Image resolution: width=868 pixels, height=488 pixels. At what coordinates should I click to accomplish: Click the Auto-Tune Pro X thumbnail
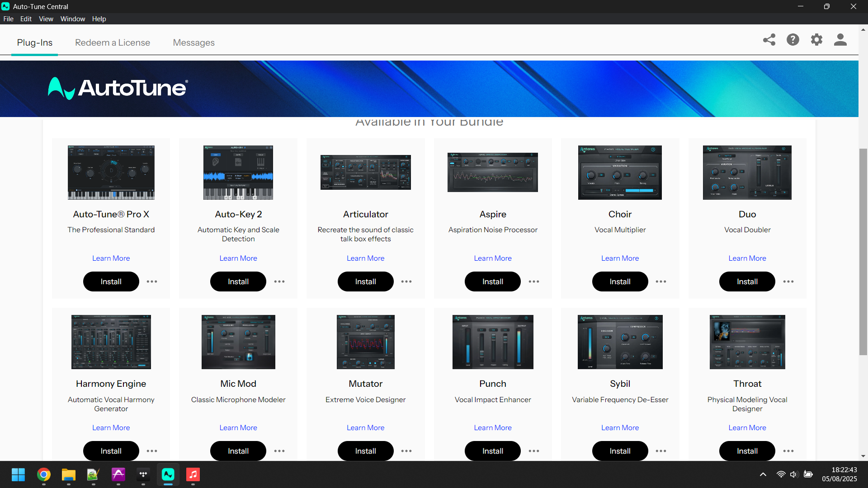pyautogui.click(x=111, y=173)
